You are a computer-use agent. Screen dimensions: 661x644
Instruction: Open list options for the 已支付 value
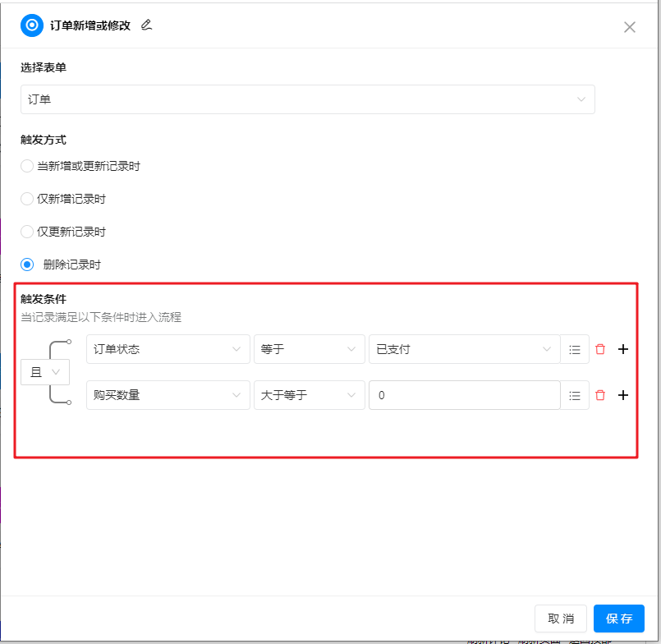pos(575,349)
